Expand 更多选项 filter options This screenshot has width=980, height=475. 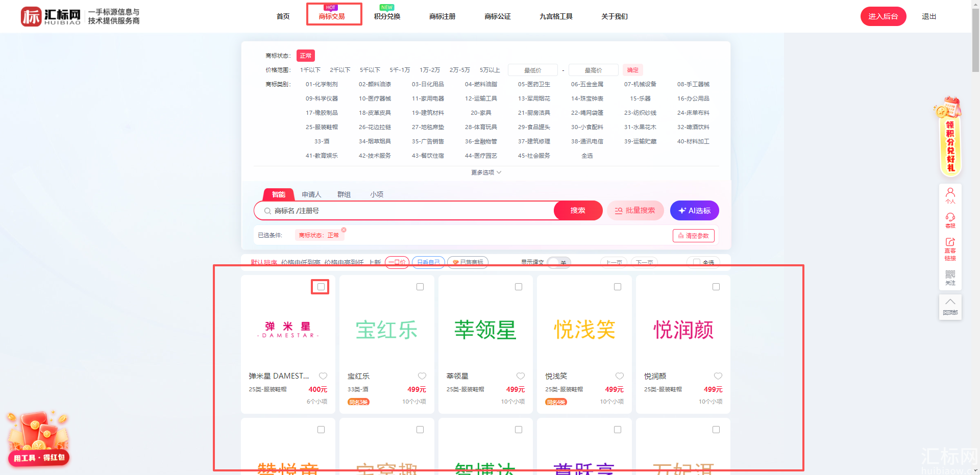click(486, 172)
